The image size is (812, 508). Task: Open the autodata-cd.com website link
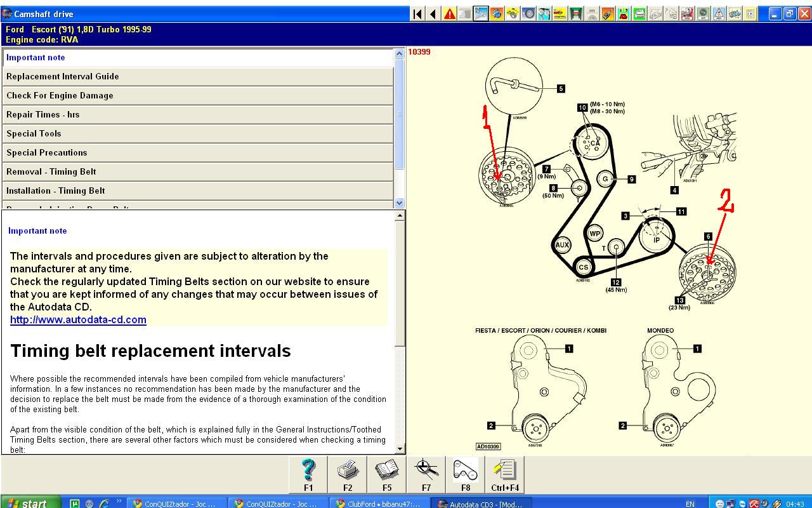pyautogui.click(x=78, y=320)
